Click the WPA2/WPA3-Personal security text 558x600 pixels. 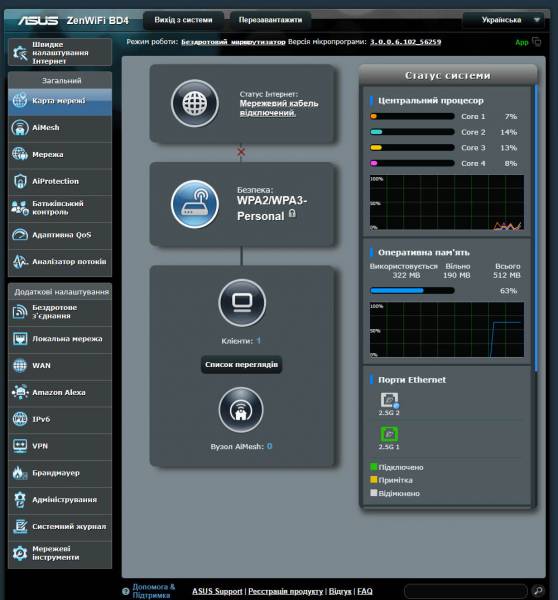pyautogui.click(x=272, y=209)
